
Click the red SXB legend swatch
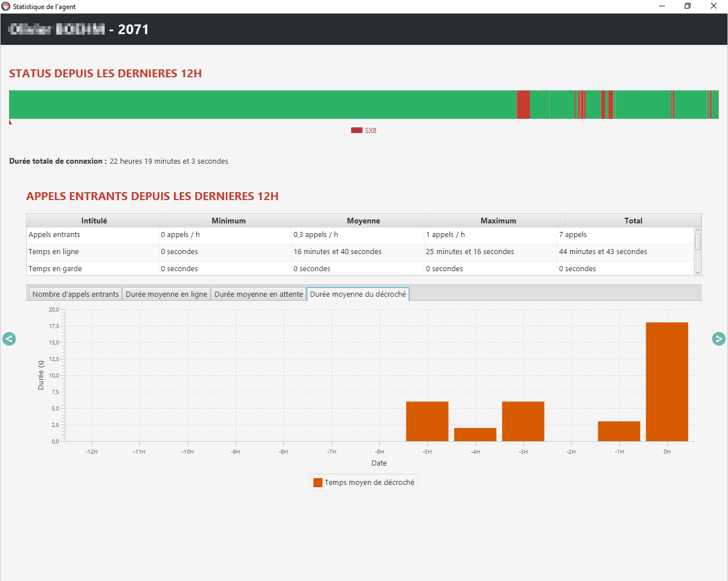pos(357,130)
